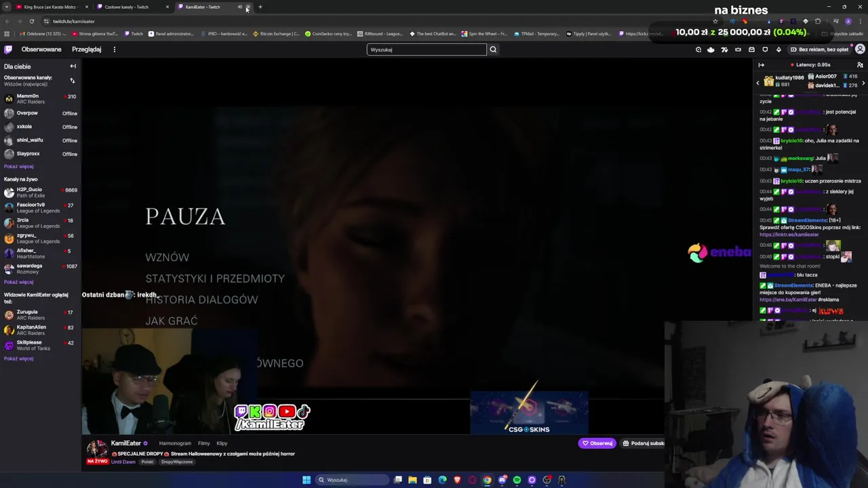The height and width of the screenshot is (488, 868).
Task: Click Bez reklam, bez opłat button
Action: point(818,49)
